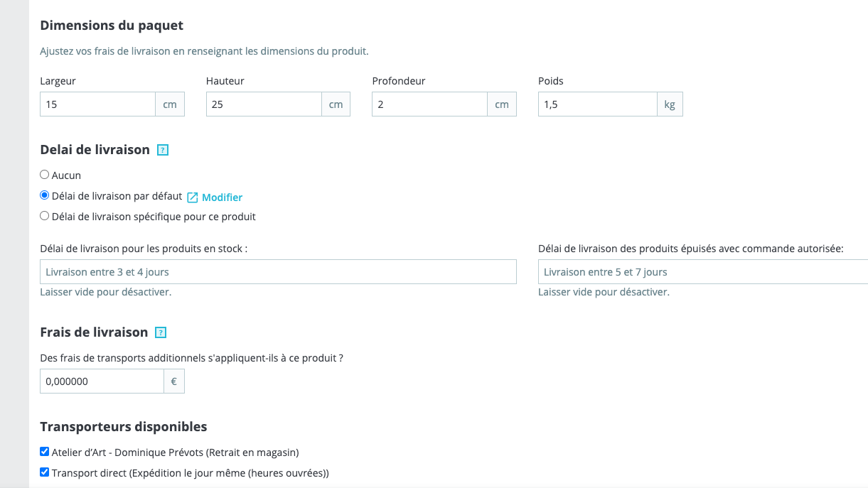Viewport: 868px width, 488px height.
Task: Click the help icon beside Delai de livraison
Action: [x=162, y=150]
